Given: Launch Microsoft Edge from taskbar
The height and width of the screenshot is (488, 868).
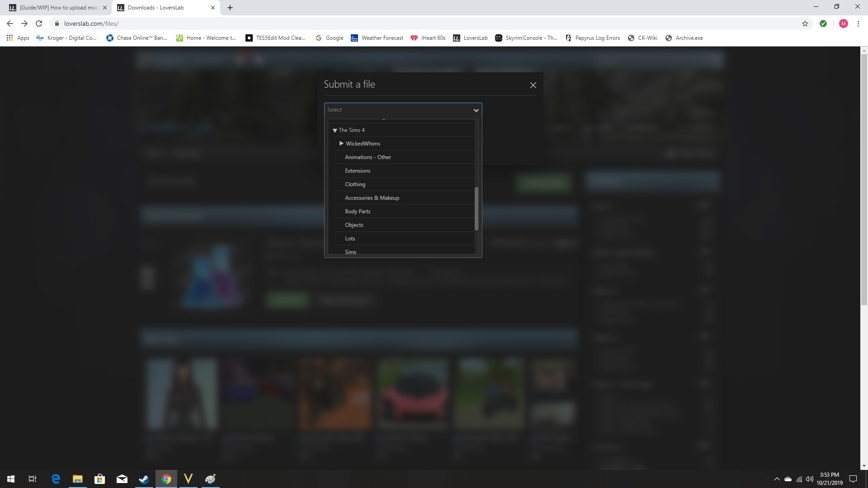Looking at the screenshot, I should tap(56, 479).
